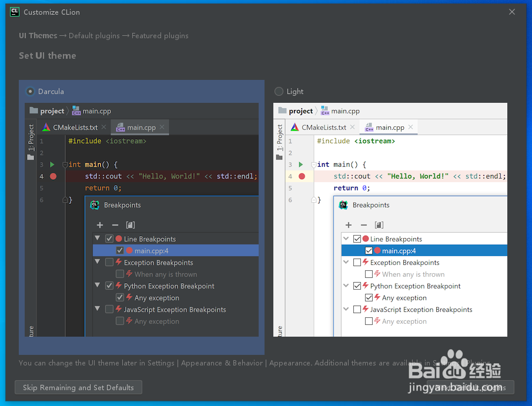The image size is (532, 406).
Task: Click '#include <iostream>' line in Darcula preview
Action: [x=107, y=141]
